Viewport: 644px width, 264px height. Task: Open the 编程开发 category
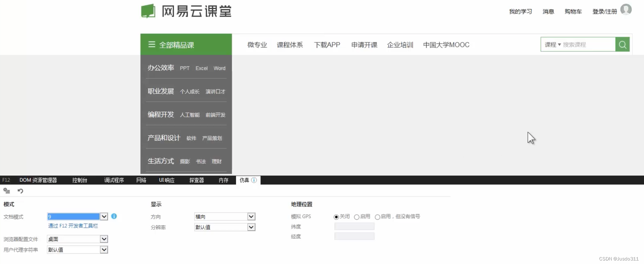pos(161,114)
